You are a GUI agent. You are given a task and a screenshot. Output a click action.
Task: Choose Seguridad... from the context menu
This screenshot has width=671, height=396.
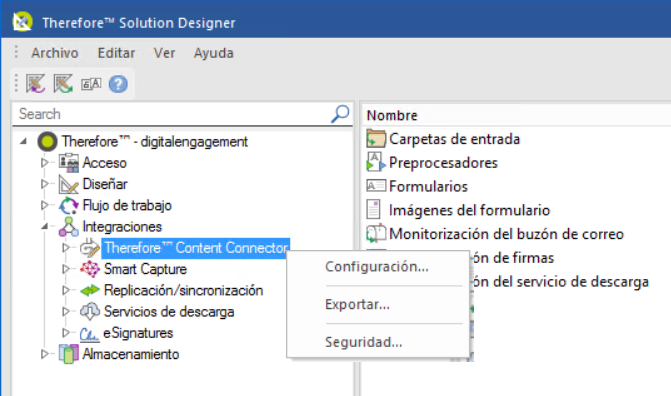coord(363,342)
